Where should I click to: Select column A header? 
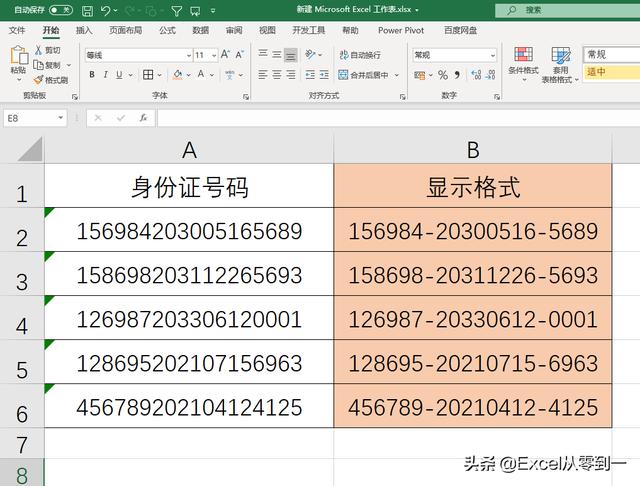coord(189,150)
